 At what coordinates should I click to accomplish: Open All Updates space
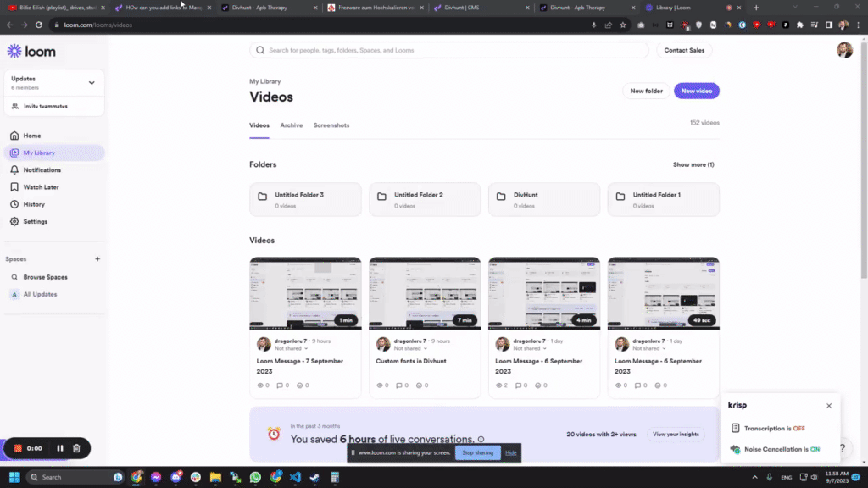(x=40, y=294)
